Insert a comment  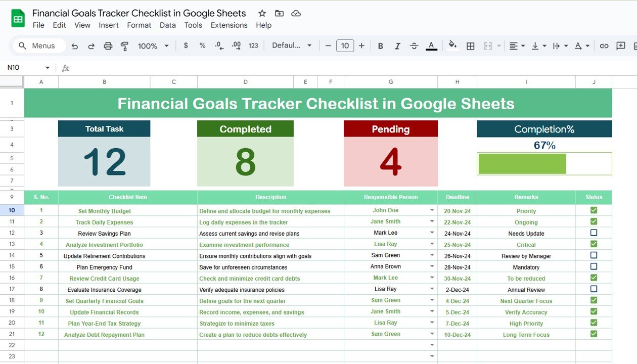tap(621, 46)
